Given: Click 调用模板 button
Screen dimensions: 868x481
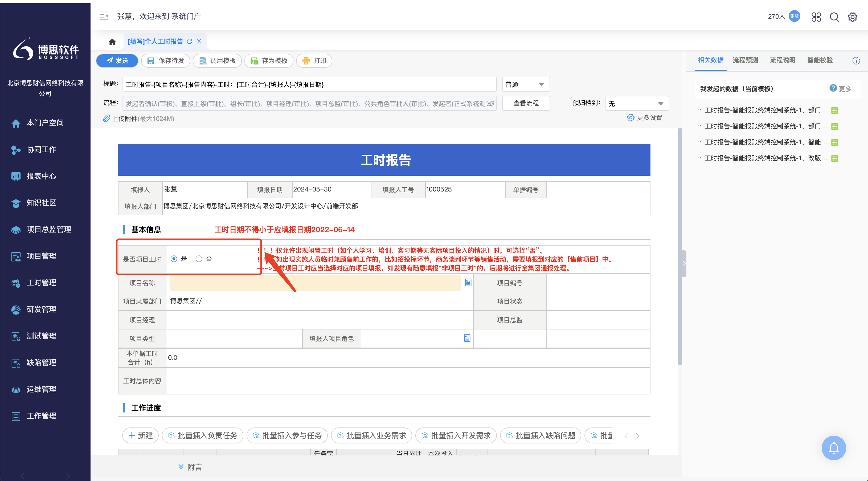Looking at the screenshot, I should point(217,61).
